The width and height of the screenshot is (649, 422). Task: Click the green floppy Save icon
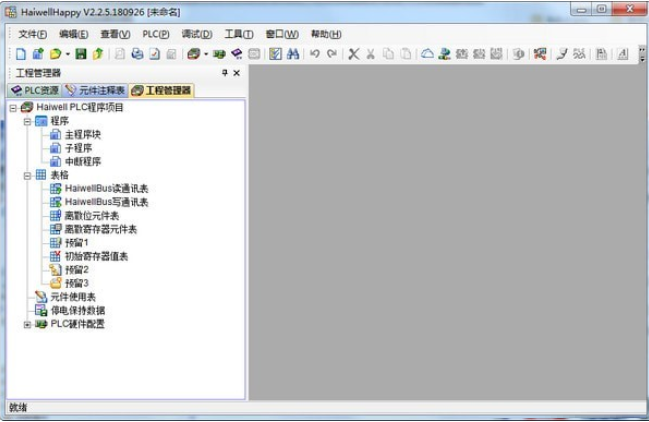point(81,54)
